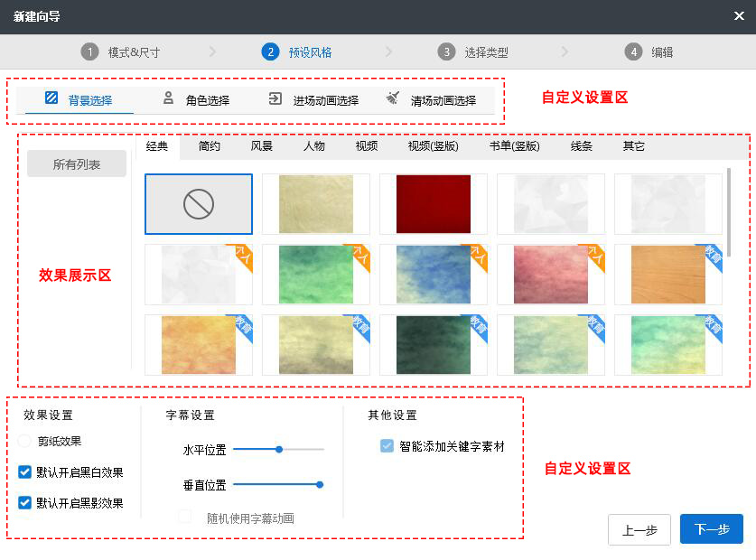Select the empty no-background thumbnail
Screen dimensions: 756x560
coord(198,204)
